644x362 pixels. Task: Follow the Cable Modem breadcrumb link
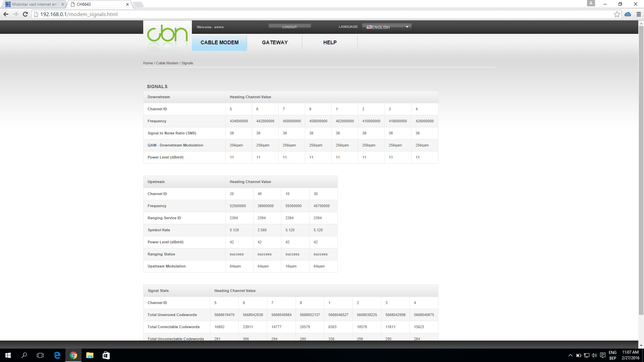pos(167,63)
